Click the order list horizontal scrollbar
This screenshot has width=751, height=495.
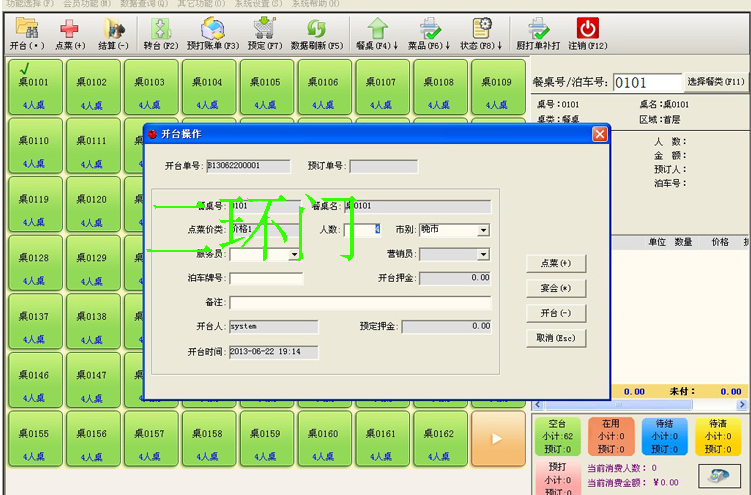coord(618,405)
